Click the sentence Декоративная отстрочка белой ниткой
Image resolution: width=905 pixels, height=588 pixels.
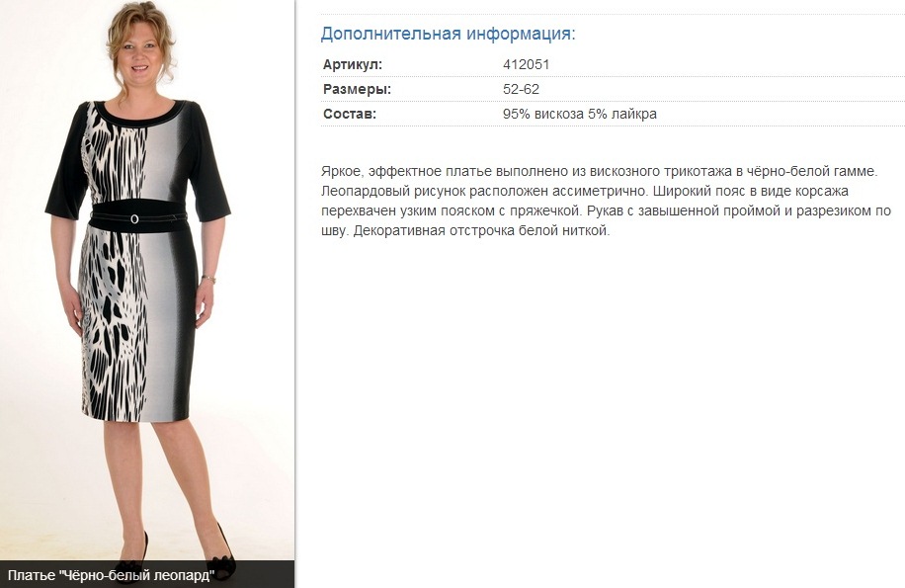(481, 230)
